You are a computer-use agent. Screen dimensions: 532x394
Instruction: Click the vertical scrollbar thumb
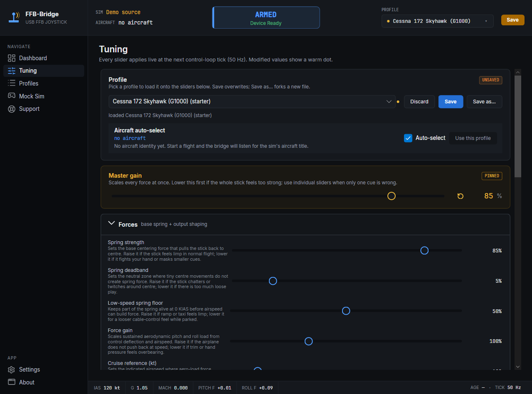pyautogui.click(x=518, y=127)
